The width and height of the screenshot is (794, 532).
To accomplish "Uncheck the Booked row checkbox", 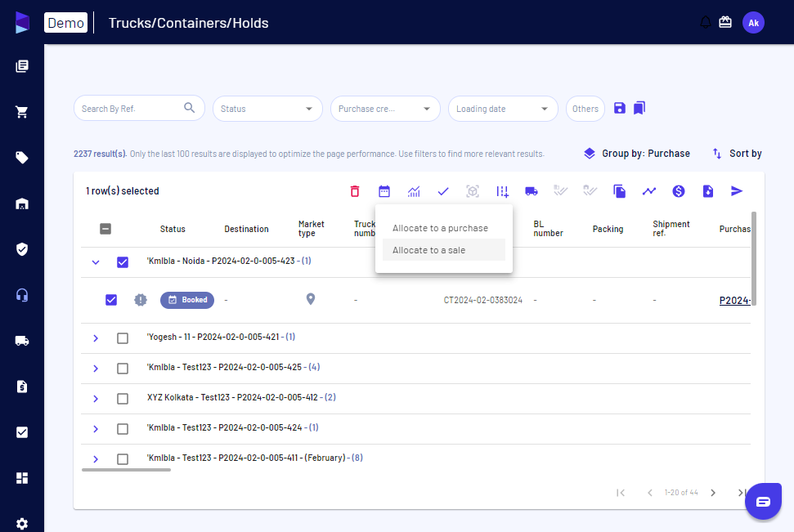I will (x=111, y=300).
